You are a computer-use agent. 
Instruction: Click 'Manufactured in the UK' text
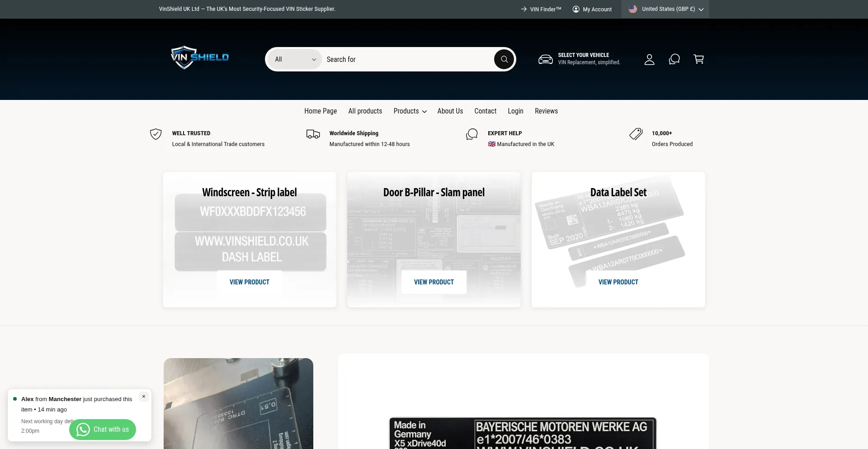pos(525,144)
